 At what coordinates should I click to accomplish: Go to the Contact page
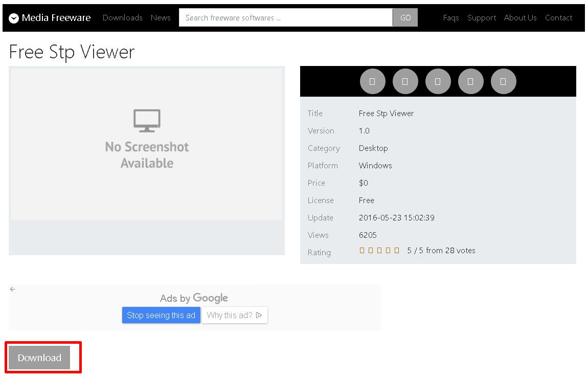point(558,18)
